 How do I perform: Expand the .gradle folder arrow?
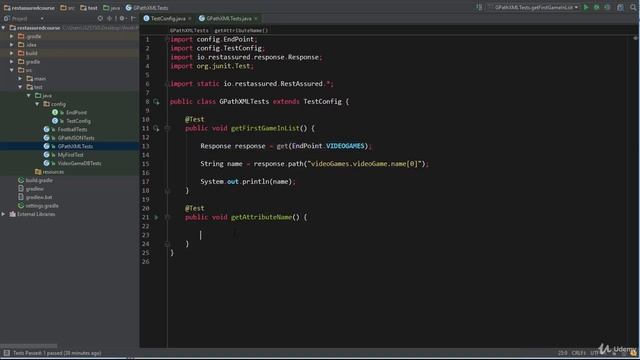point(12,36)
